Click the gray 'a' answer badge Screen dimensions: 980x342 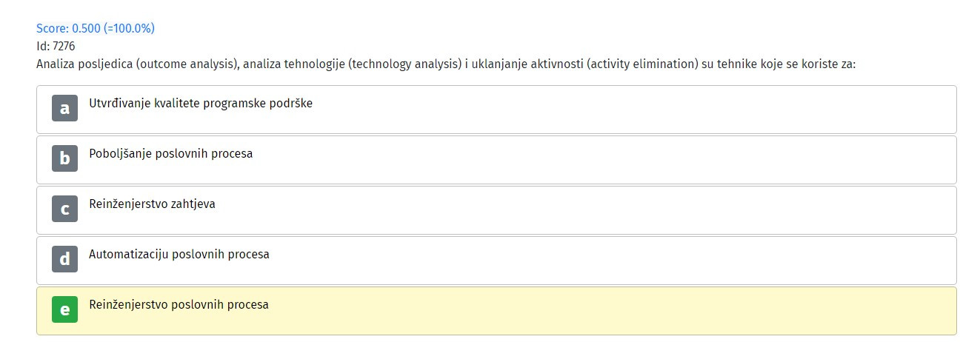[64, 108]
